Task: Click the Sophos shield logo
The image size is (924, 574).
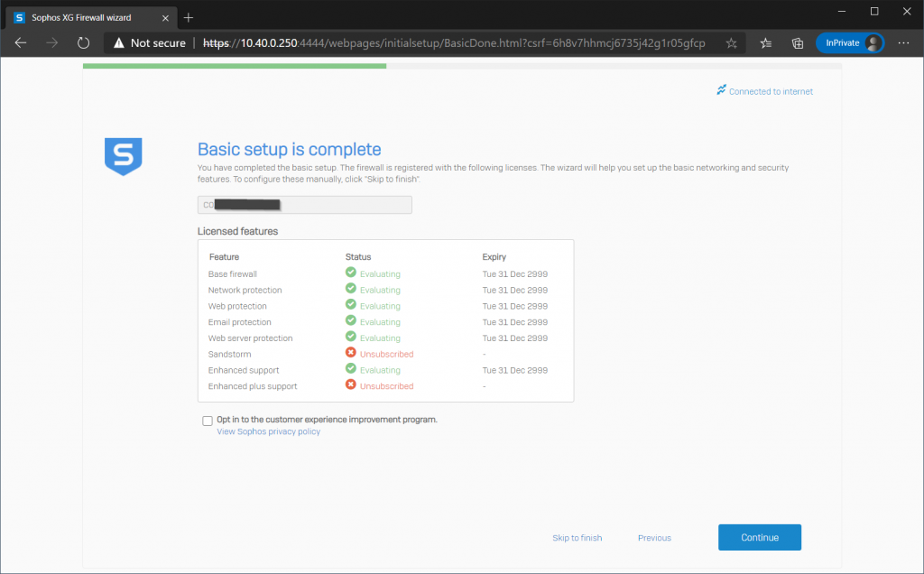Action: 123,156
